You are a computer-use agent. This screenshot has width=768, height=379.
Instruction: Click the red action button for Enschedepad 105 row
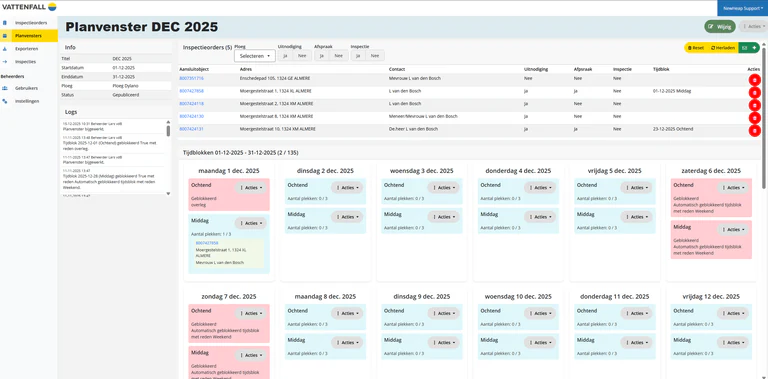pyautogui.click(x=755, y=80)
